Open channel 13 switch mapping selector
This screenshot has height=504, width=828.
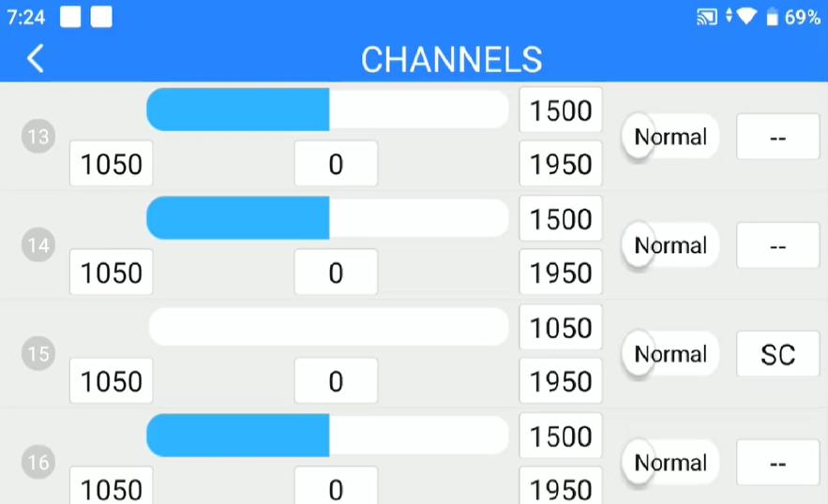[777, 138]
